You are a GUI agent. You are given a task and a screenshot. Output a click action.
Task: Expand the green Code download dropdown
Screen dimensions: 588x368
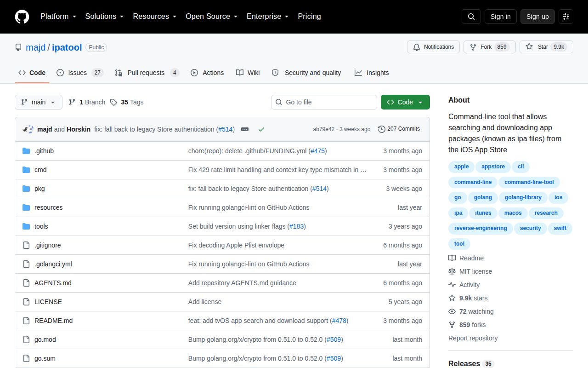405,102
